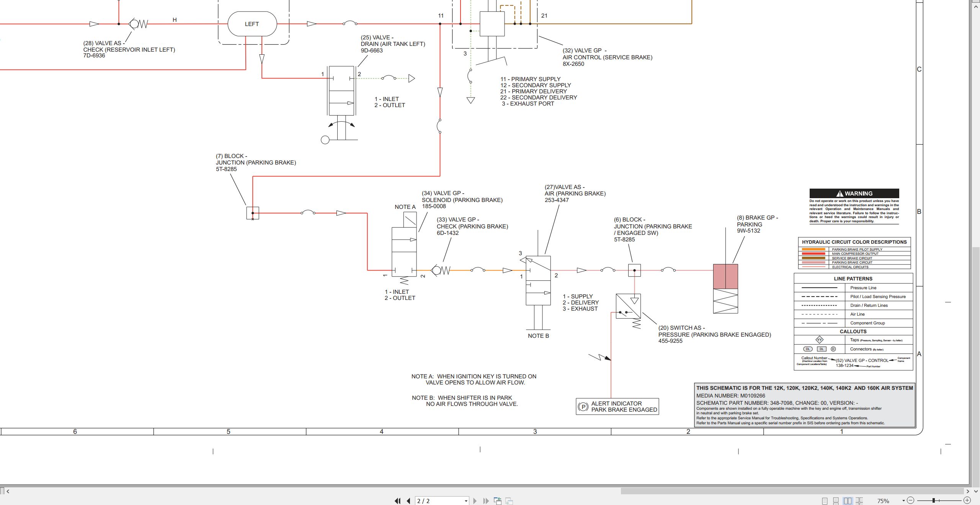Viewport: 980px width, 505px height.
Task: Click the LEFT air tank symbol
Action: click(252, 24)
